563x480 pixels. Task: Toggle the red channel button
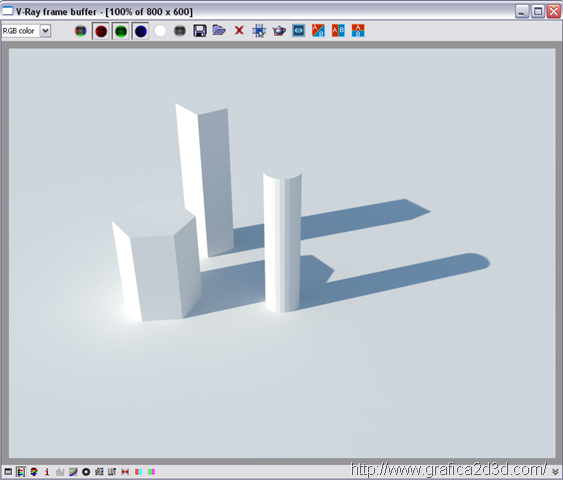[x=101, y=31]
